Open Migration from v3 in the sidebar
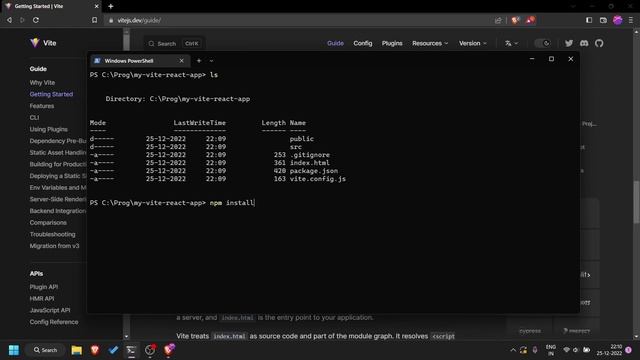The image size is (640, 360). [54, 246]
